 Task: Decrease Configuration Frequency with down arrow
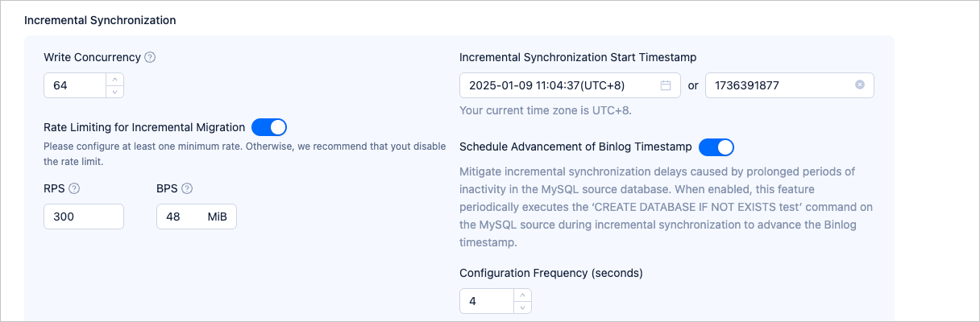click(x=522, y=307)
